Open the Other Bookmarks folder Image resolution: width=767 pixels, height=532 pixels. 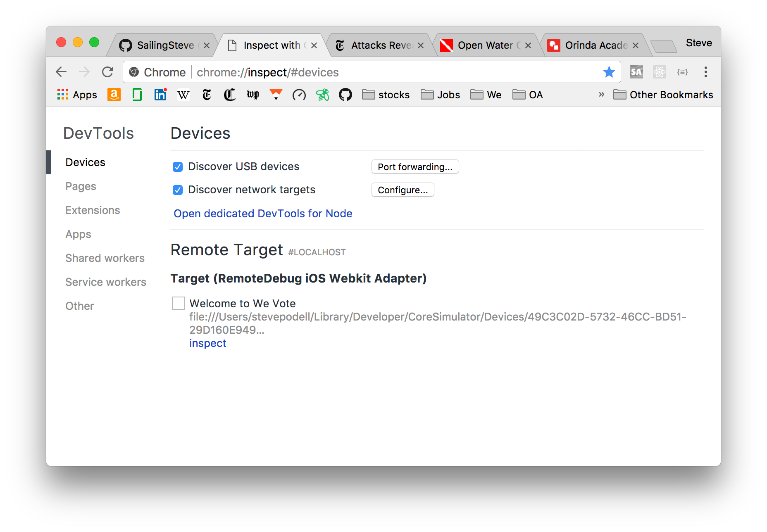point(663,95)
